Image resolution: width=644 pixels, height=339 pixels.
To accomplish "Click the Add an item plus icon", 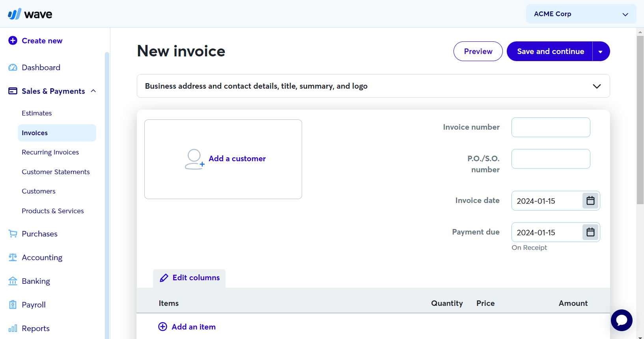I will click(162, 327).
